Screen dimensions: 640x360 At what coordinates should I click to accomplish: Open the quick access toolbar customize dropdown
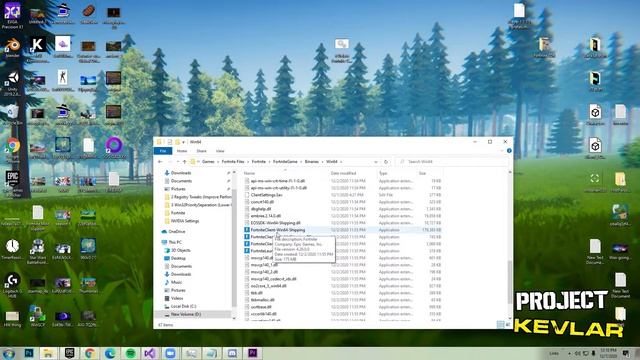click(x=184, y=142)
